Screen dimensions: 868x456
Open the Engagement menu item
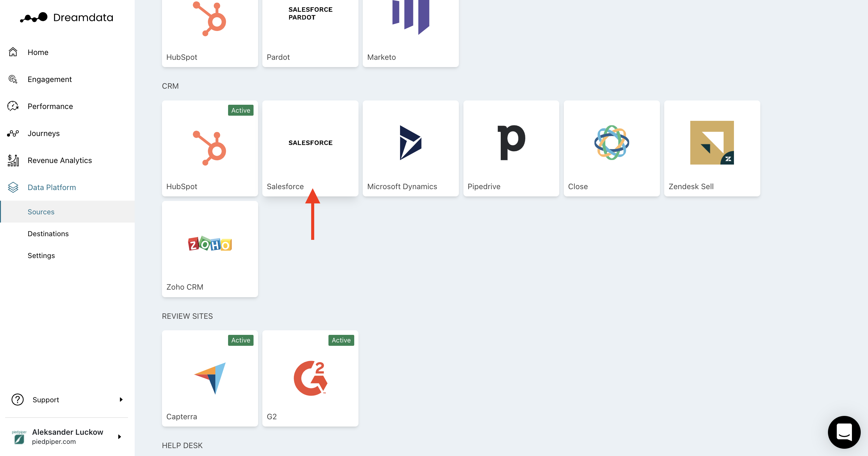coord(67,79)
